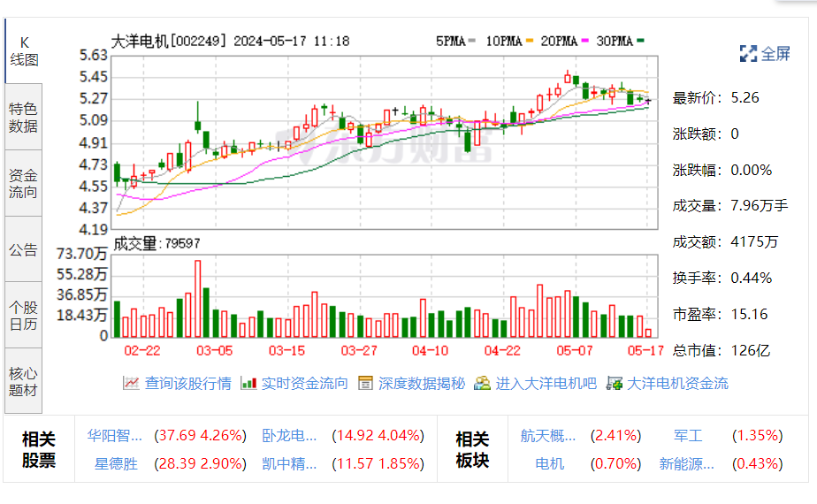Click the 04-10 date label on axis
Screen dimensions: 817x504
click(430, 351)
